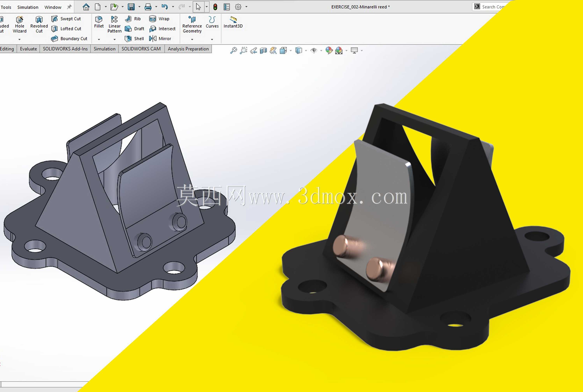Choose the Select cursor tool
Screen dimensions: 583x392
tap(198, 7)
